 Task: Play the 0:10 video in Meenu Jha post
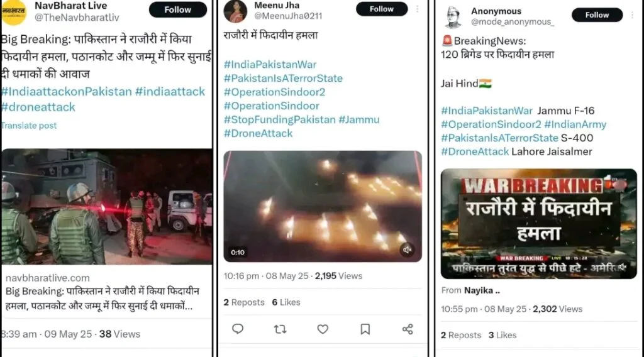tap(323, 206)
